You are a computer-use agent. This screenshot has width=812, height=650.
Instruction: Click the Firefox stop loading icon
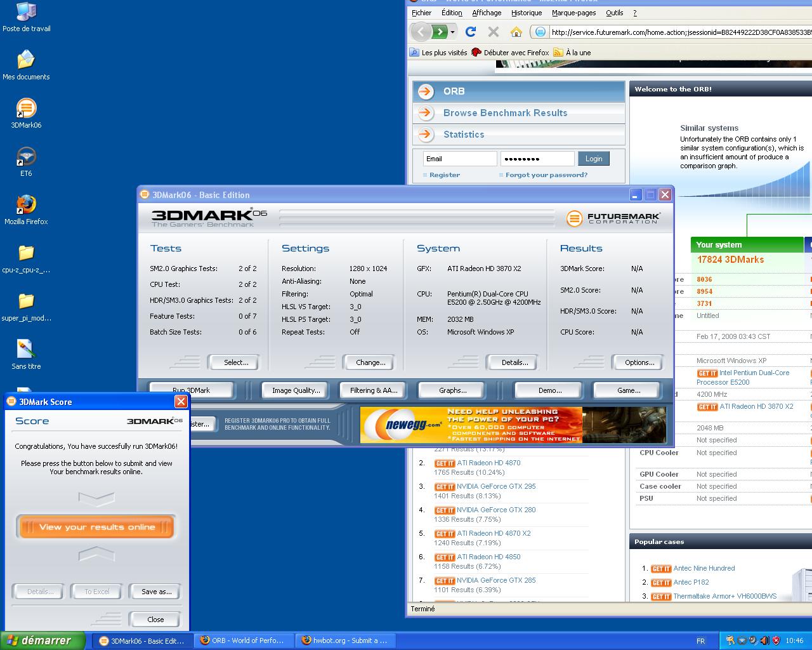pos(494,31)
